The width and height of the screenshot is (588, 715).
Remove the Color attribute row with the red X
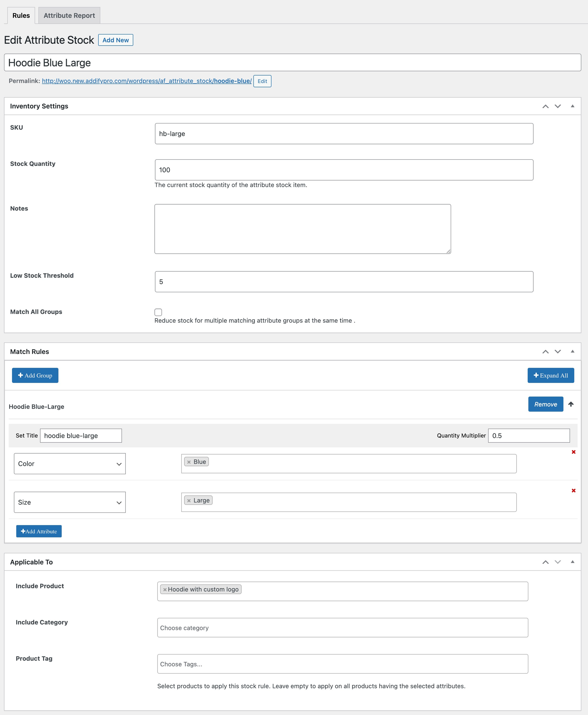point(574,452)
